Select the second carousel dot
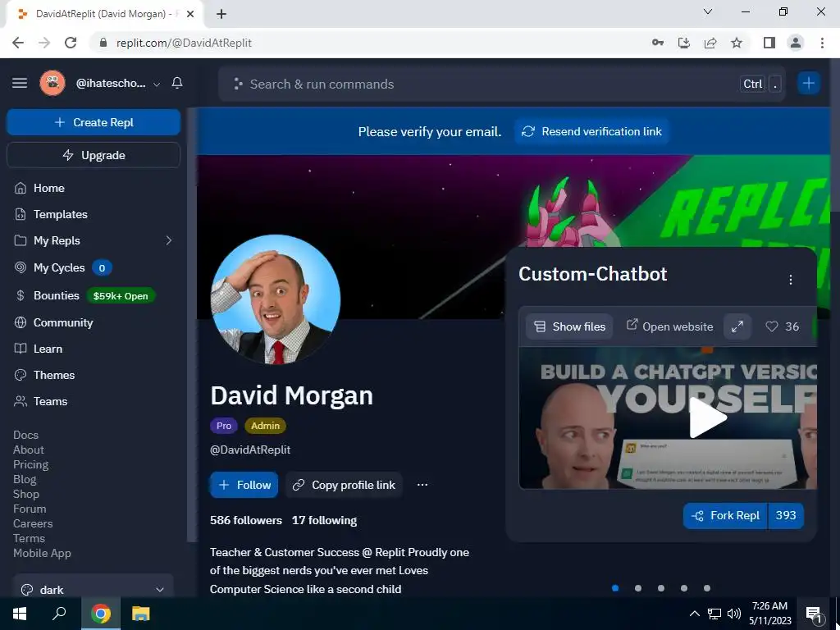This screenshot has height=630, width=840. point(638,588)
